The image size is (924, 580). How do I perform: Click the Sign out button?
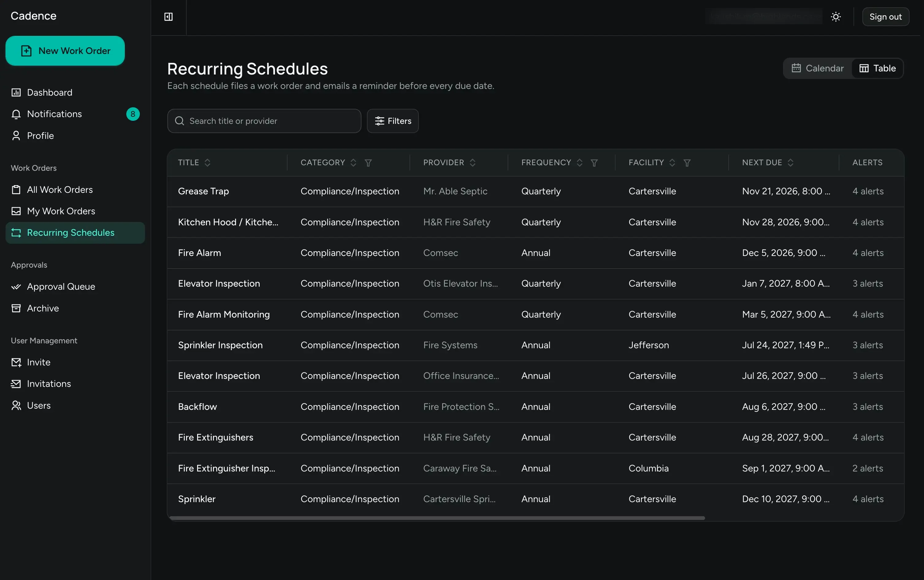(885, 17)
